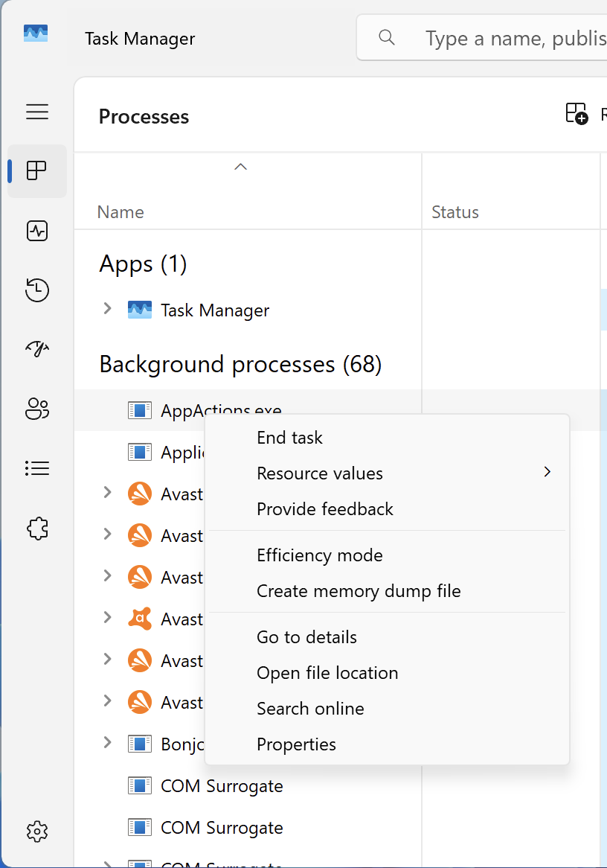The image size is (607, 868).
Task: Open the Details sidebar icon
Action: tap(37, 469)
